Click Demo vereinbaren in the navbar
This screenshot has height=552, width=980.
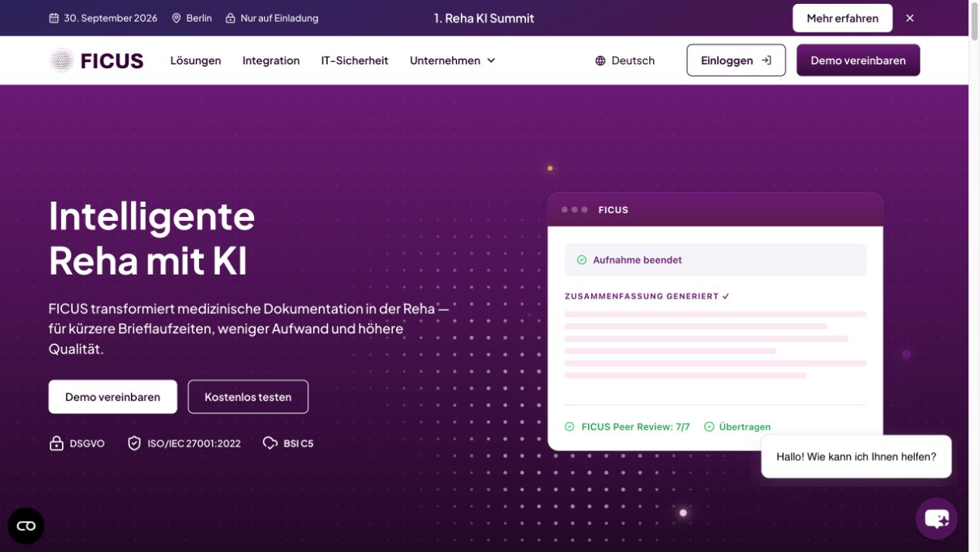858,60
